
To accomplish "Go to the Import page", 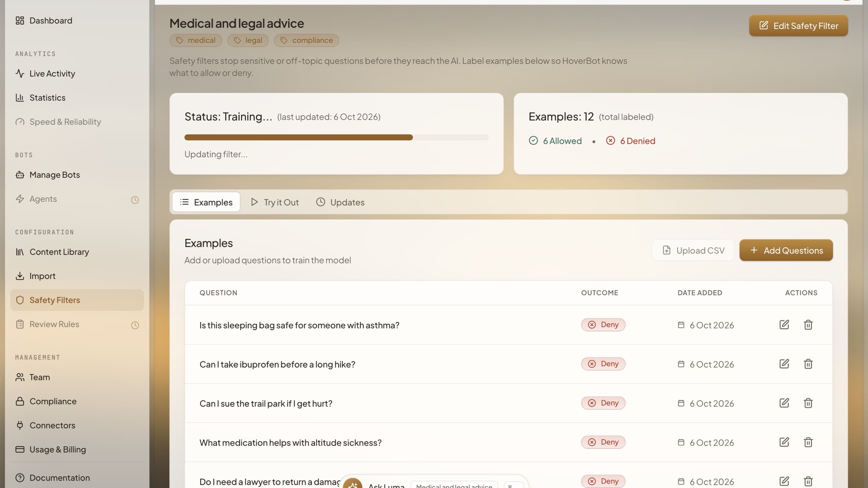I will coord(77,276).
